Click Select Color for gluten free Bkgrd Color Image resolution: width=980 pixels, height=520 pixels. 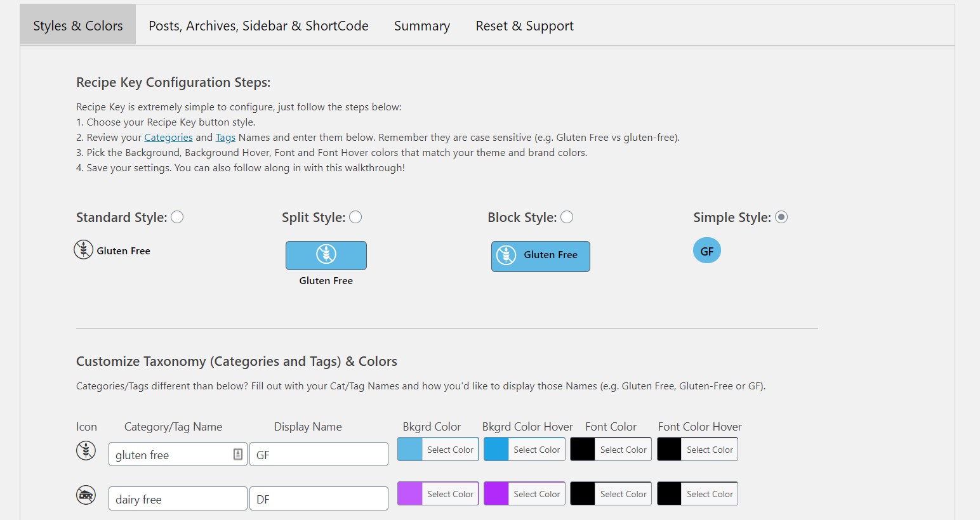450,450
